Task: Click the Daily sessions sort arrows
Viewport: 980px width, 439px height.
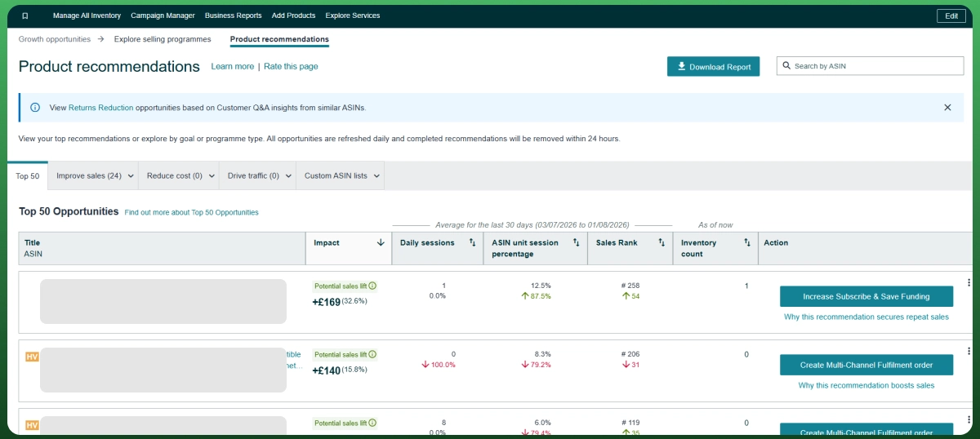Action: click(472, 242)
